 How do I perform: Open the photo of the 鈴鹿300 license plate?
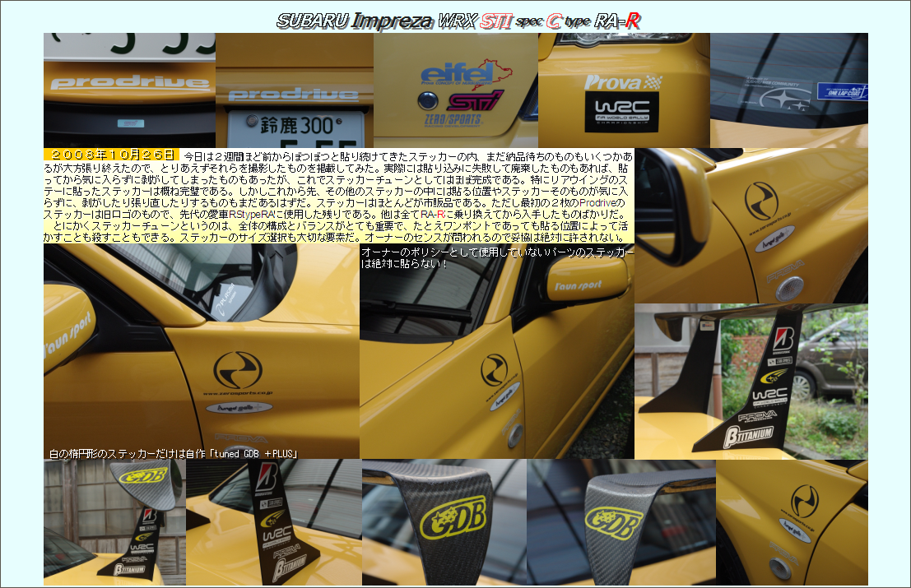click(x=295, y=90)
